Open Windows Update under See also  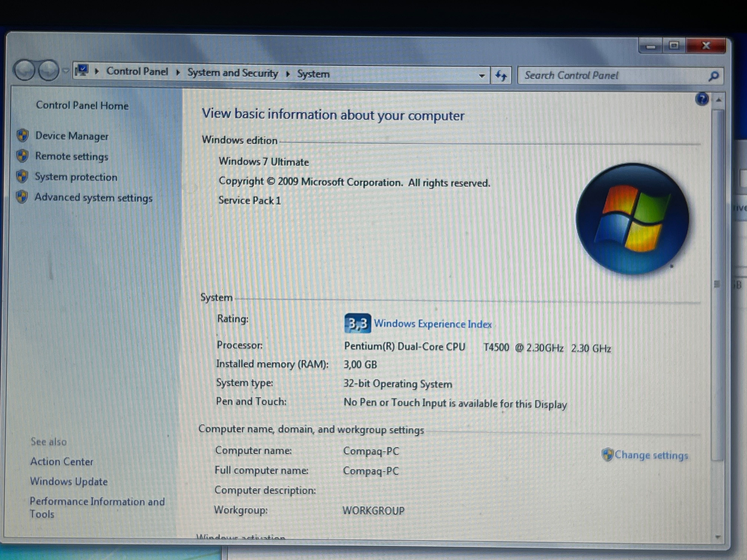coord(69,482)
